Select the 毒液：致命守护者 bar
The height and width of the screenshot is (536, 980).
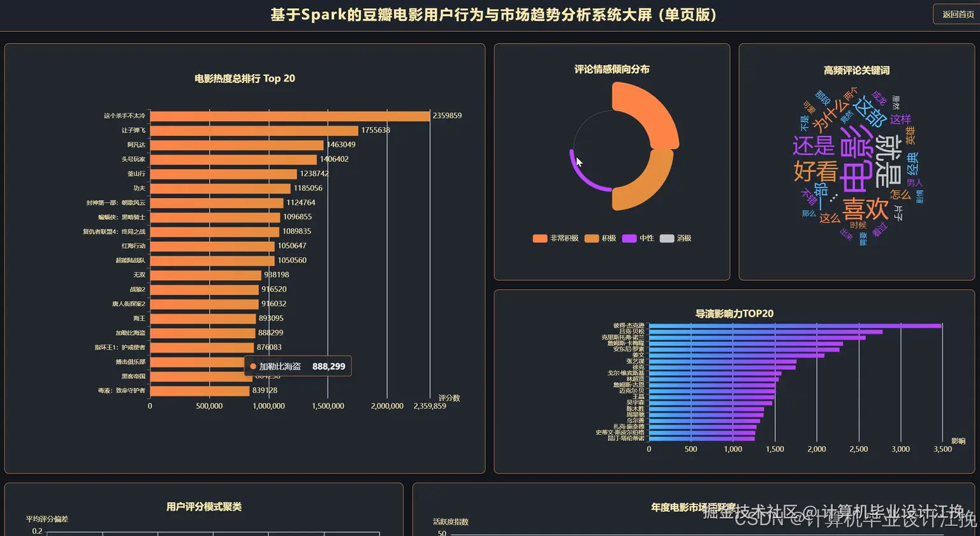(200, 391)
